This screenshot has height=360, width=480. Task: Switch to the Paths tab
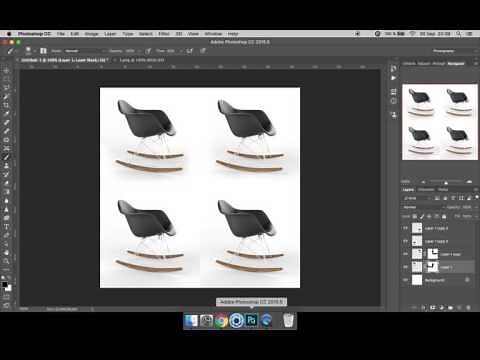tap(443, 190)
